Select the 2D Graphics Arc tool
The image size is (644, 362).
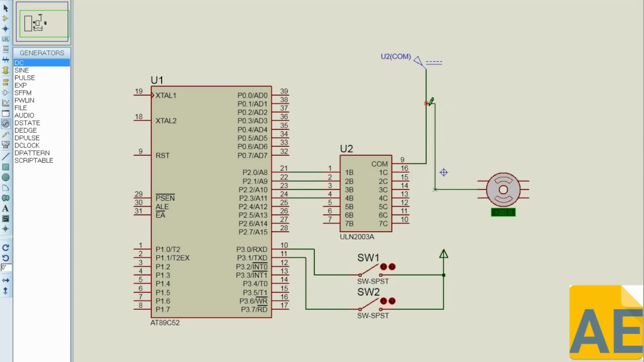pos(6,188)
